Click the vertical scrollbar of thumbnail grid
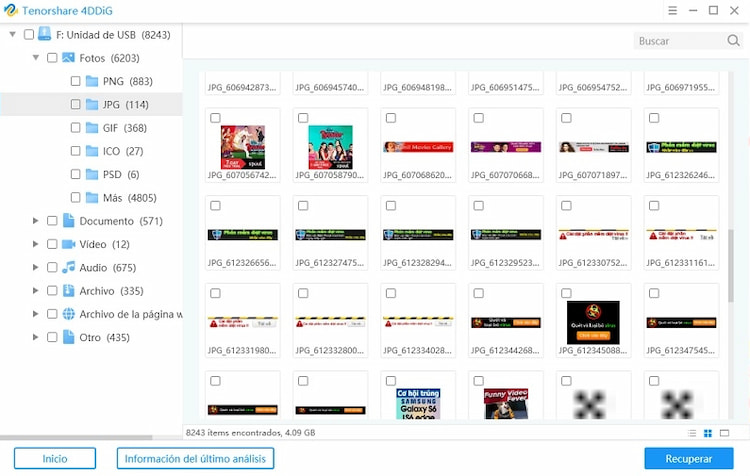The image size is (750, 476). coord(730,266)
